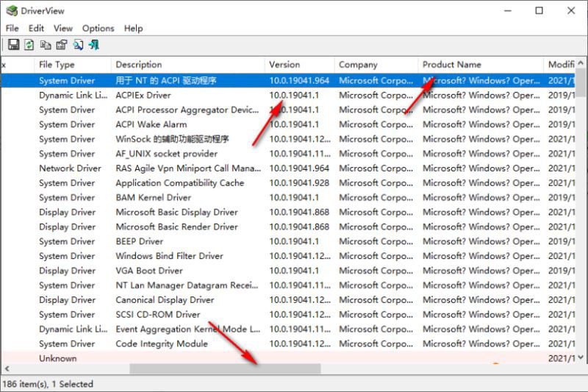Viewport: 588px width, 392px height.
Task: Select the SCSI CD-ROM Driver row
Action: pyautogui.click(x=288, y=315)
